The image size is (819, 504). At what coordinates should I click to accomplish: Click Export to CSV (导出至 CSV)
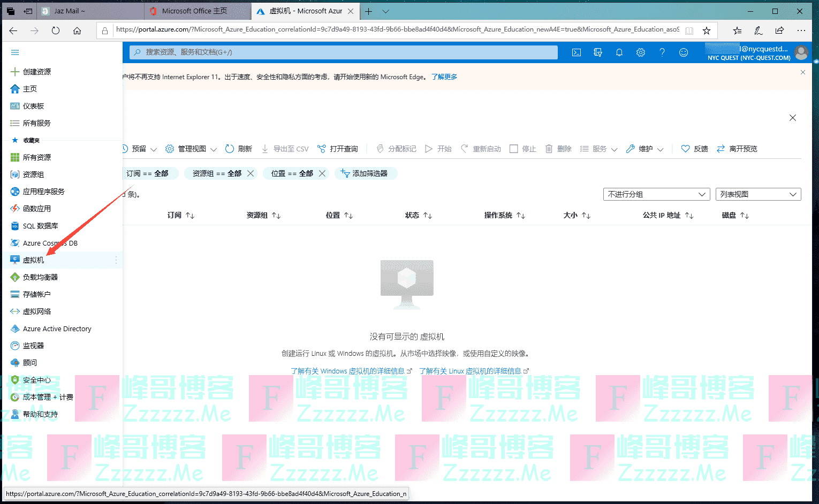[x=285, y=149]
